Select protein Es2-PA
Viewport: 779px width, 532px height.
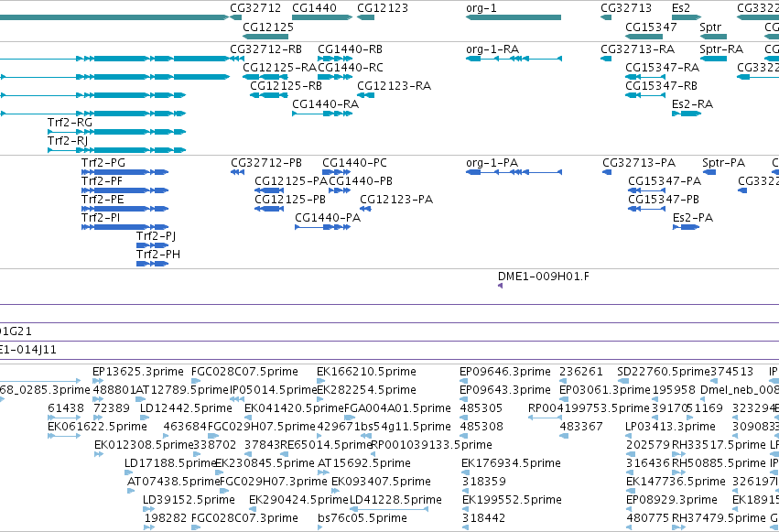[693, 218]
